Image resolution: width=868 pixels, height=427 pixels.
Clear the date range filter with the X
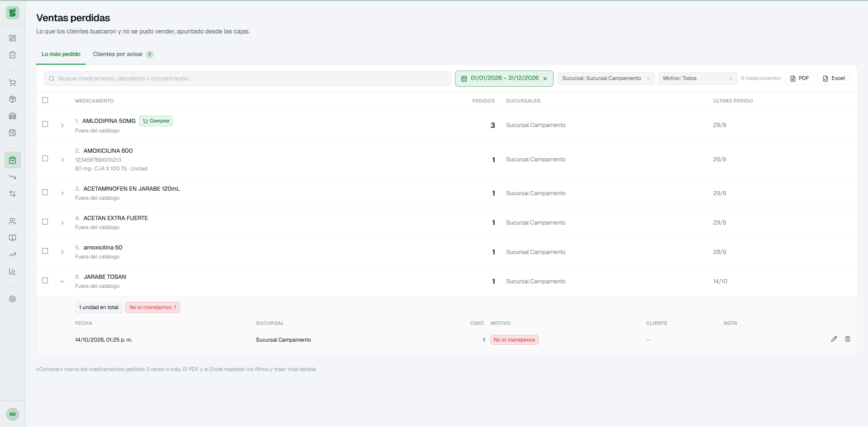pyautogui.click(x=545, y=79)
